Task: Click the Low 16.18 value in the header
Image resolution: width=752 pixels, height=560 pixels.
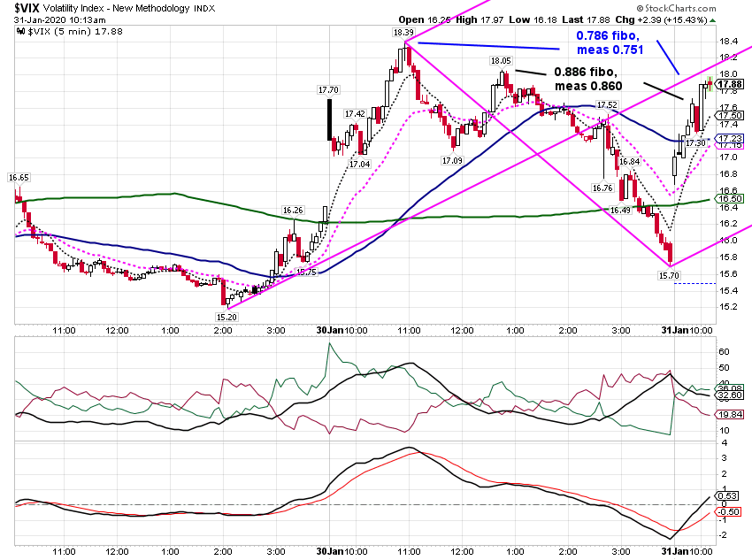Action: pyautogui.click(x=533, y=19)
